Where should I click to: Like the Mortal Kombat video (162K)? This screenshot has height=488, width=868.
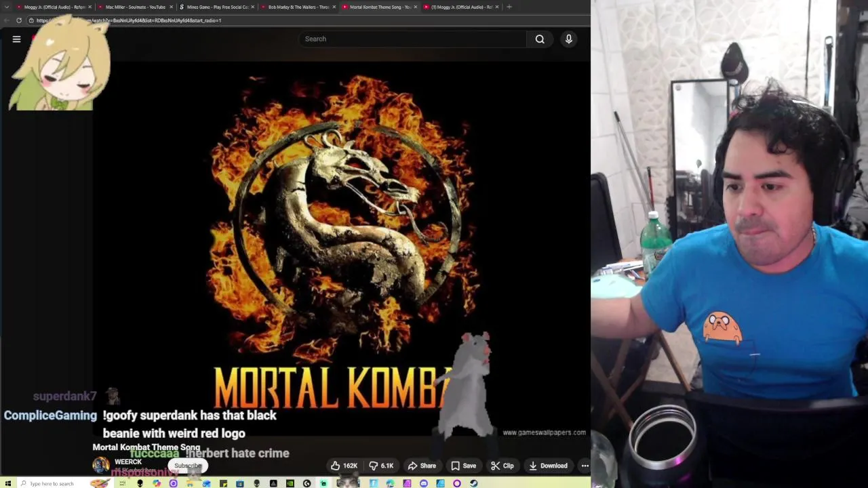tap(344, 466)
